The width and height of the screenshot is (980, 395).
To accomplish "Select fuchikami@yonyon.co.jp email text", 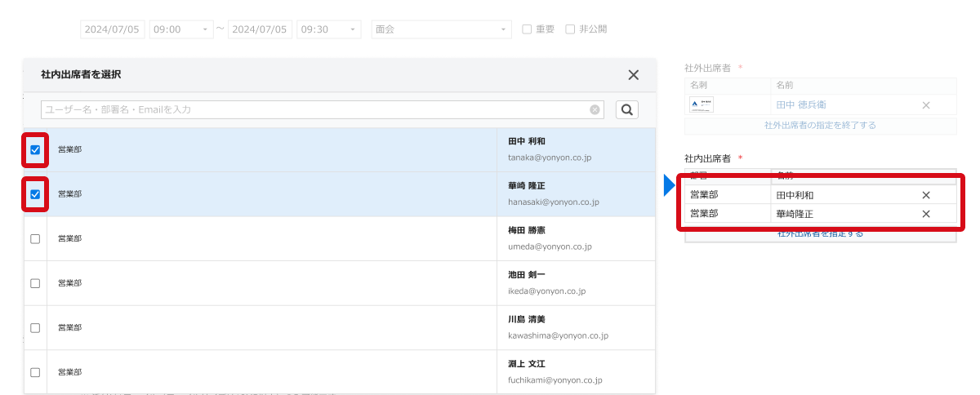I will click(555, 379).
